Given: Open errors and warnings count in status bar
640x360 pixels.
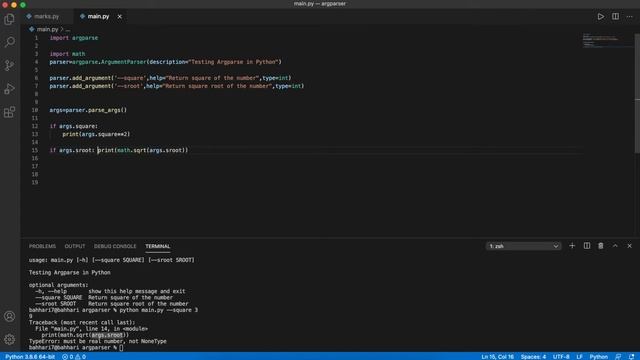Looking at the screenshot, I should pyautogui.click(x=74, y=356).
